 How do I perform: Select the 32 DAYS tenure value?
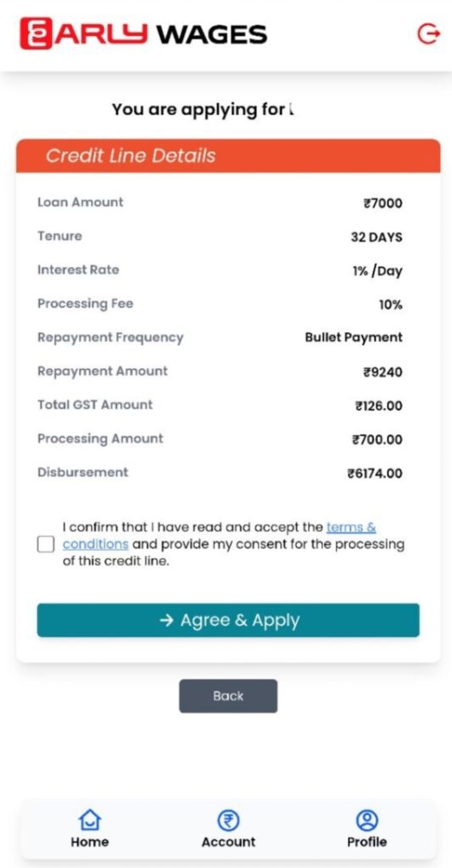[x=377, y=237]
